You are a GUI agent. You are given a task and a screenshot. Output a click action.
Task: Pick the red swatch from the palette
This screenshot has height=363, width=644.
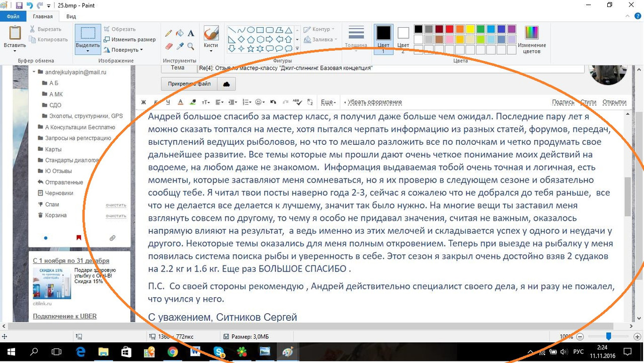click(x=449, y=29)
